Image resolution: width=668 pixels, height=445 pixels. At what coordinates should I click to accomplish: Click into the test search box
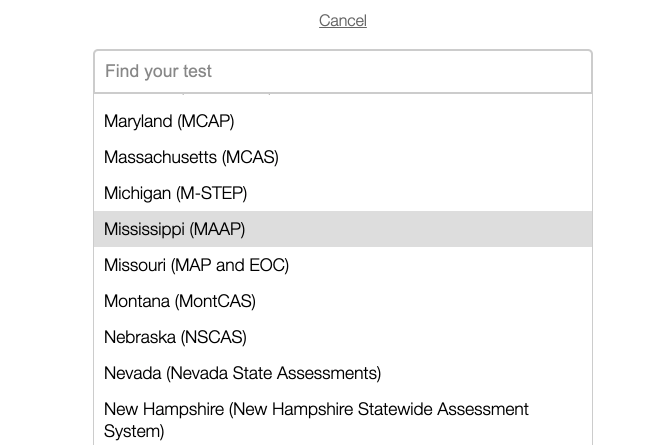(342, 71)
